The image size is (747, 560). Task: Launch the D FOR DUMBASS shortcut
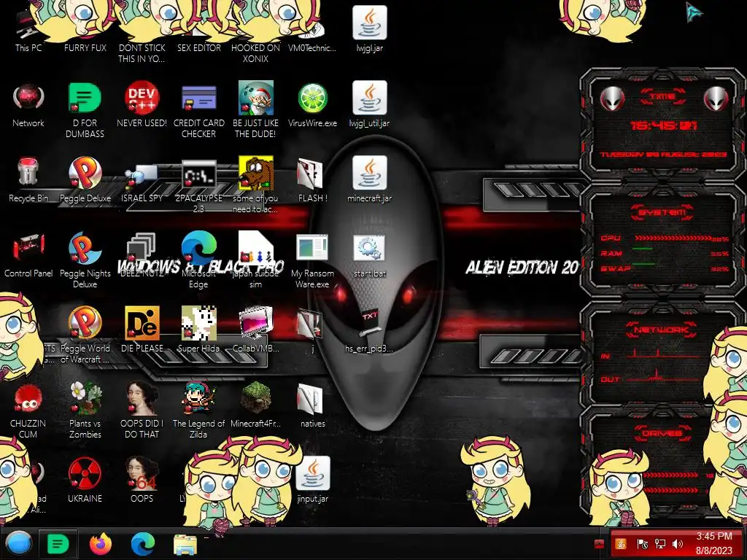(85, 98)
